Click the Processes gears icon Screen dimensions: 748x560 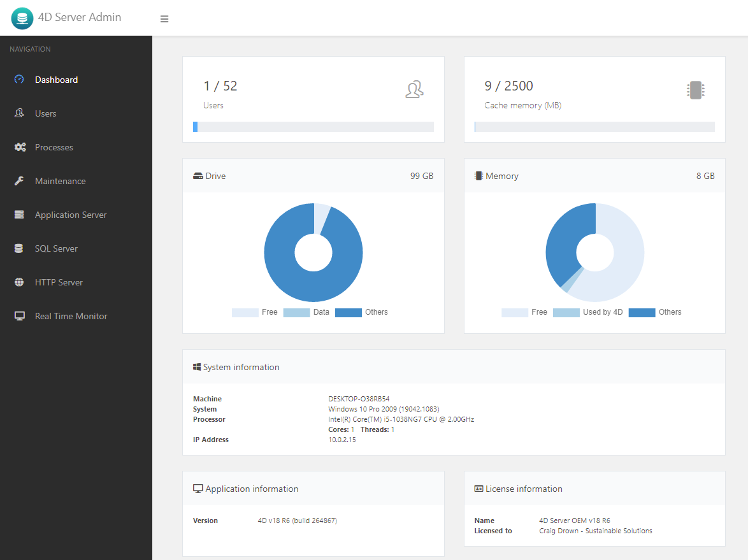click(x=20, y=147)
